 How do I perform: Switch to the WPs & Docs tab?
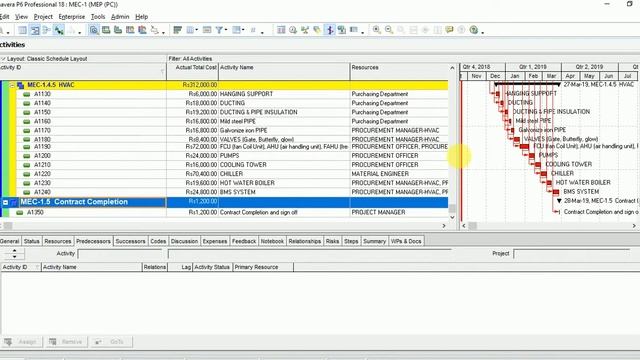[x=406, y=241]
